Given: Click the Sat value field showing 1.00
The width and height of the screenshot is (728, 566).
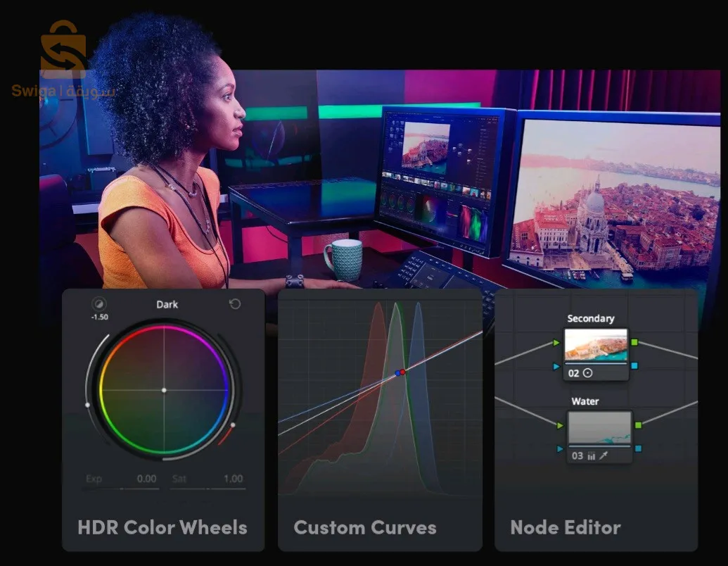Looking at the screenshot, I should tap(233, 479).
